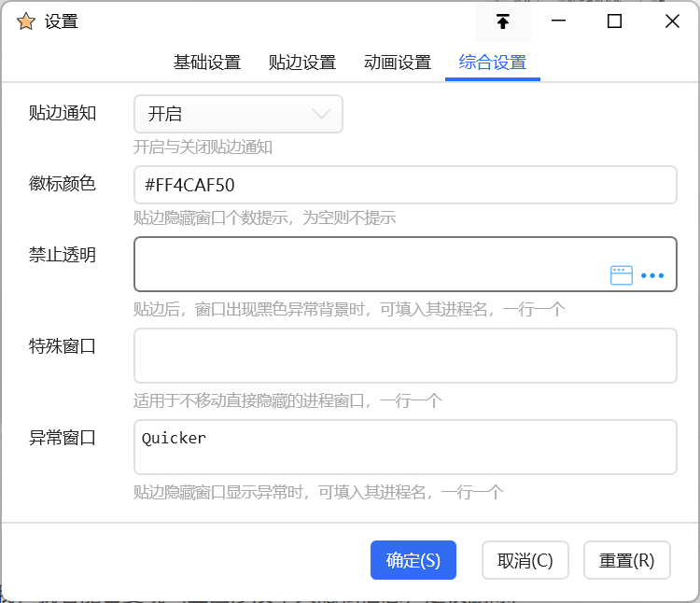
Task: Click the 徽标颜色 field containing #FF4CAF50
Action: (x=405, y=185)
